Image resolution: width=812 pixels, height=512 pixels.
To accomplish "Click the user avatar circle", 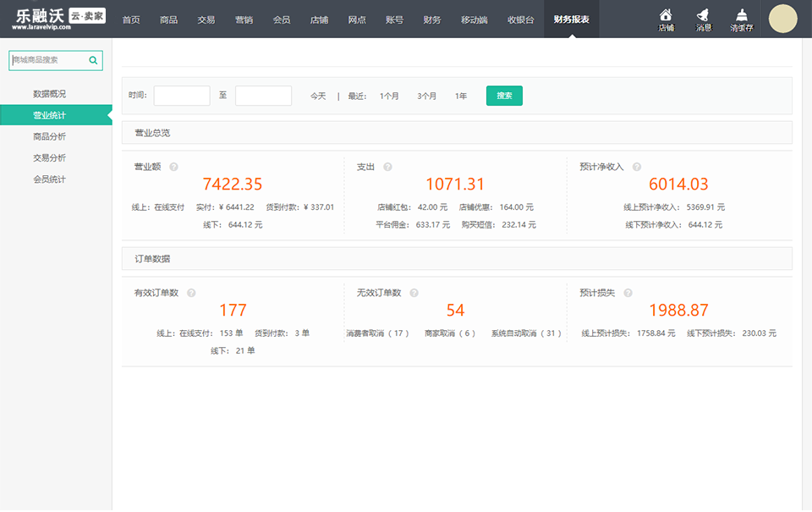I will tap(782, 19).
